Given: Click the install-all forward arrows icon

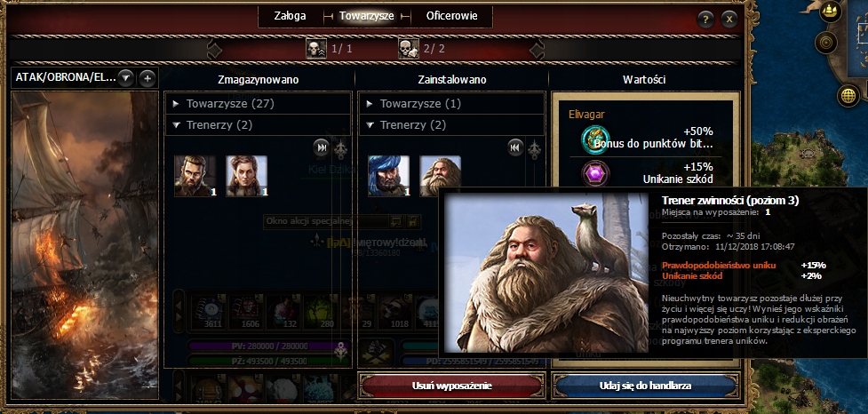Looking at the screenshot, I should pos(321,147).
